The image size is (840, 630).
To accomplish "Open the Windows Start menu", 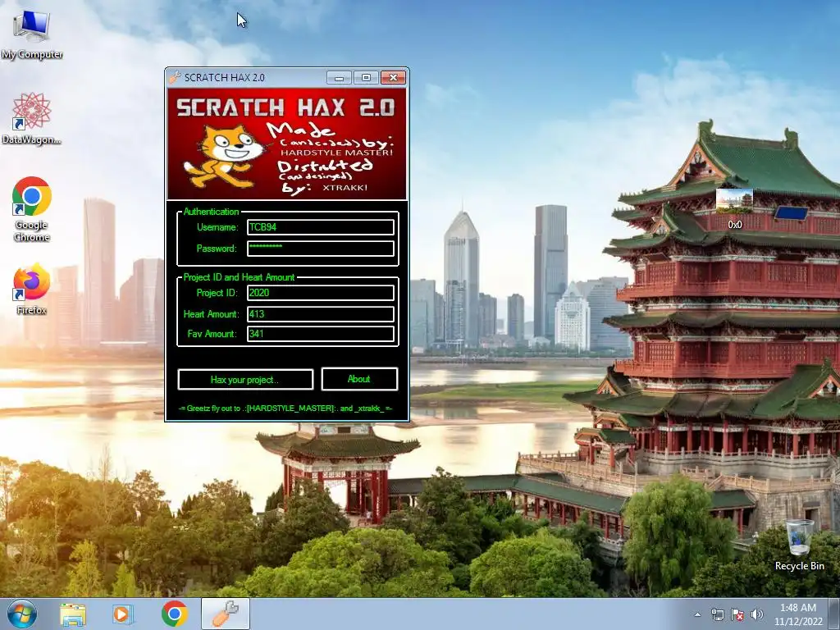I will point(22,614).
